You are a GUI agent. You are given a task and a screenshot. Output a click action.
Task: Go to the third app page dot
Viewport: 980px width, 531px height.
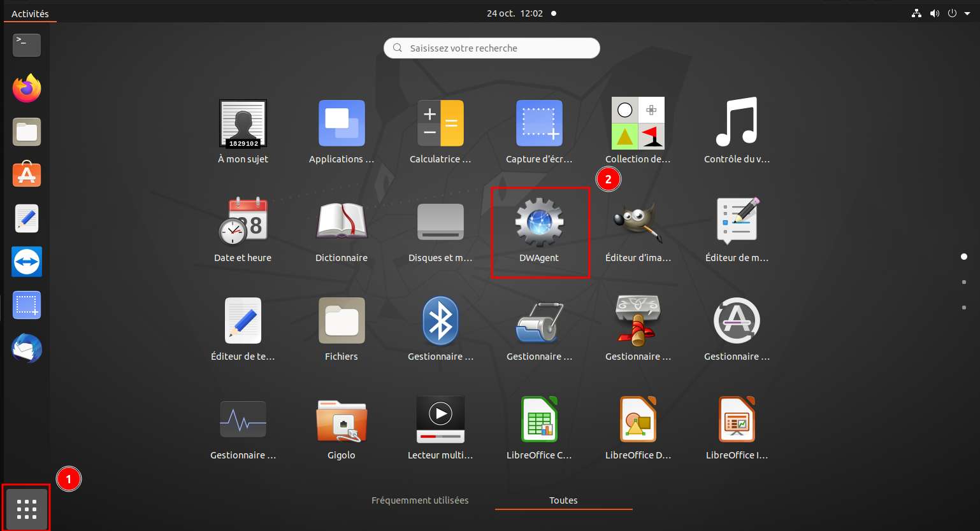[963, 307]
